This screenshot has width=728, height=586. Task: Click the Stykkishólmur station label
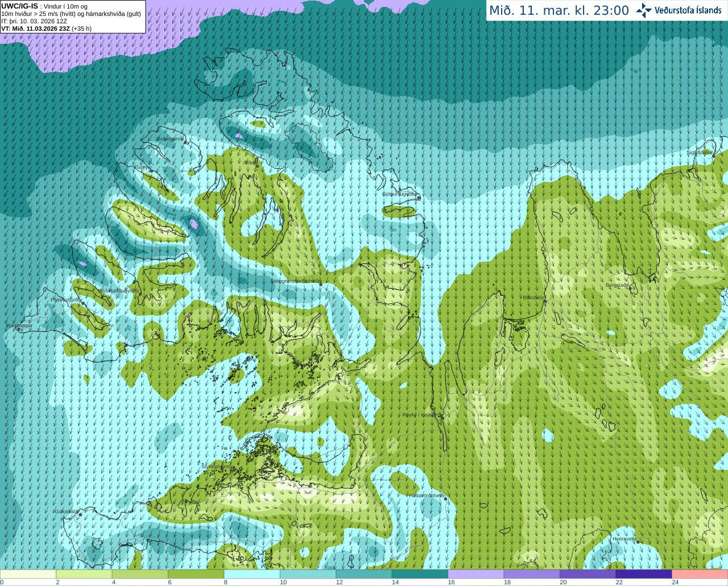(218, 466)
